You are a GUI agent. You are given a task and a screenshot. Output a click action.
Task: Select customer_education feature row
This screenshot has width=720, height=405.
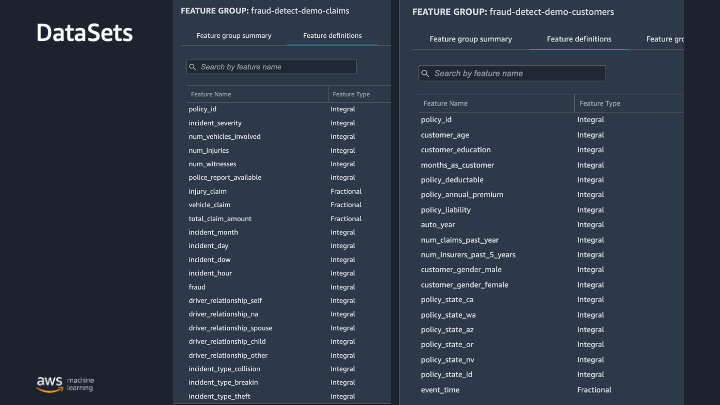coord(551,150)
